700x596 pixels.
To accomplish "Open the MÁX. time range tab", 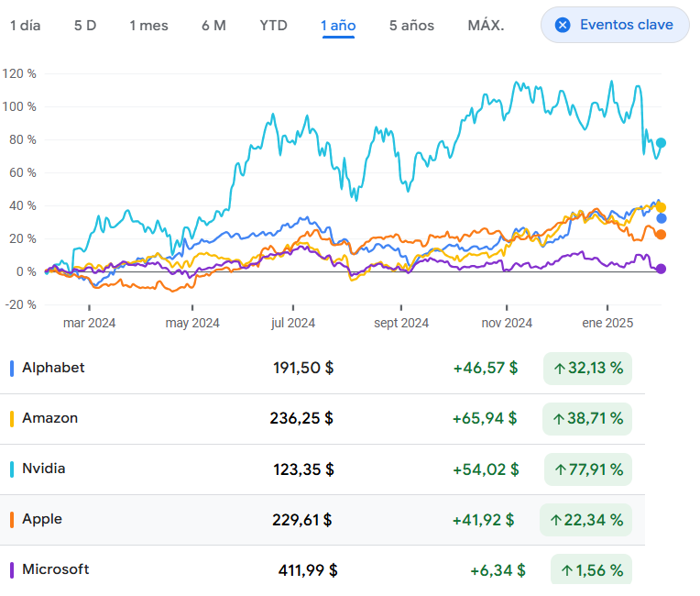I will 486,25.
